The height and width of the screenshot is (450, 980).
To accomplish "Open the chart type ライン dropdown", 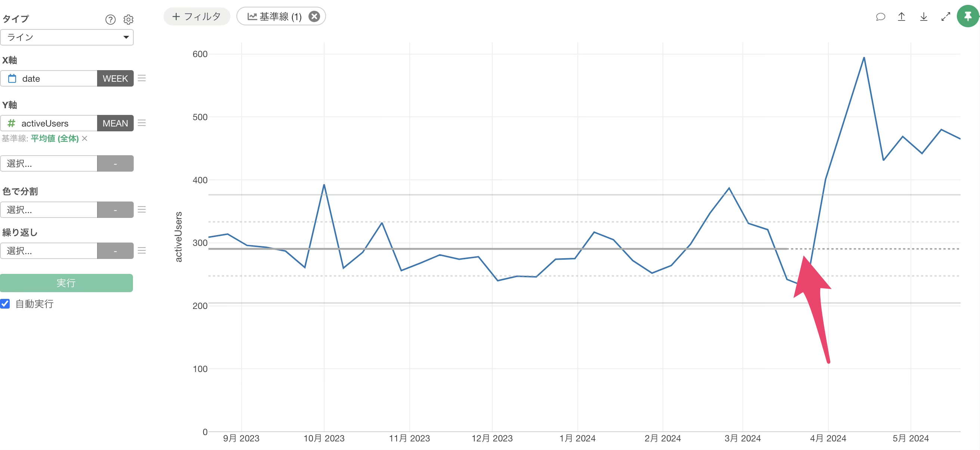I will point(67,37).
